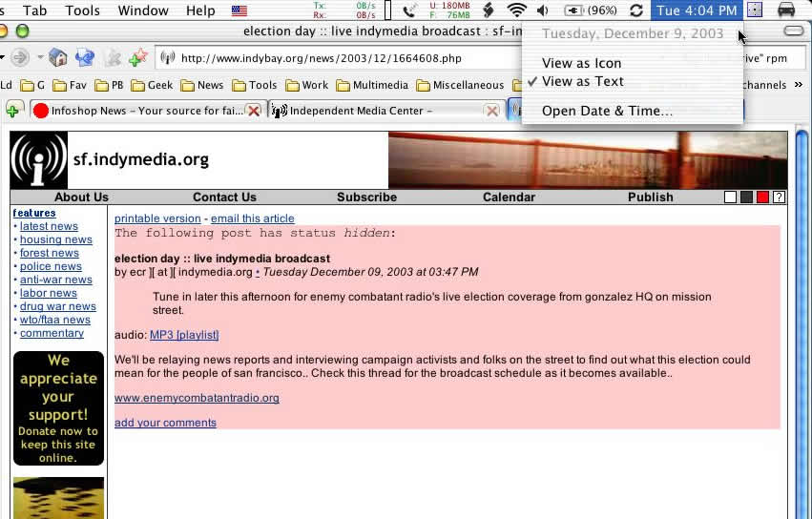Click the green new tab plus icon
The image size is (812, 519).
tap(12, 111)
